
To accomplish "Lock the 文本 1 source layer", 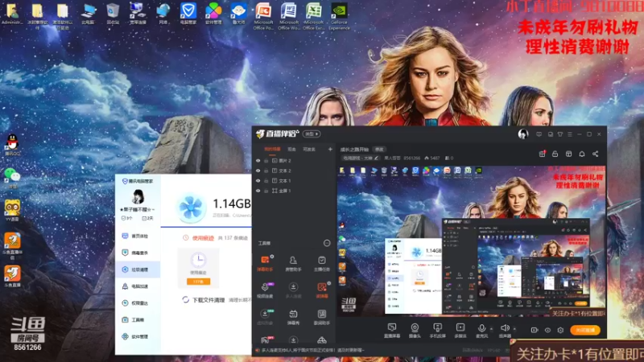I will tap(266, 181).
